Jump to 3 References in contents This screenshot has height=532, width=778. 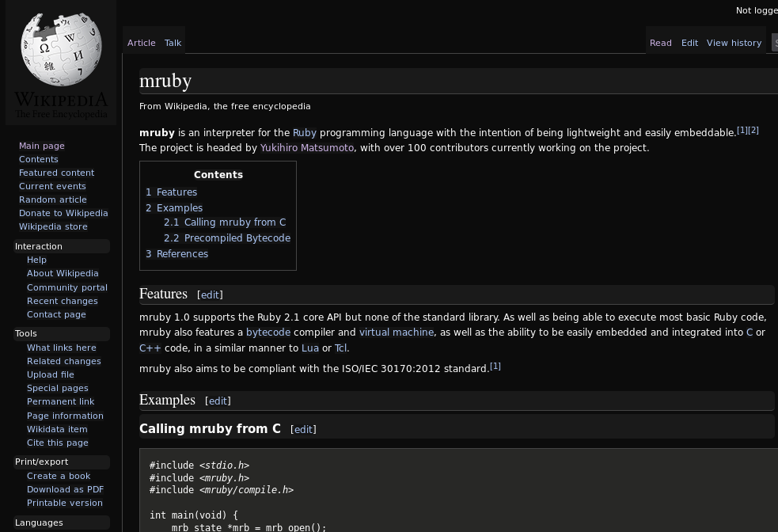[x=176, y=254]
